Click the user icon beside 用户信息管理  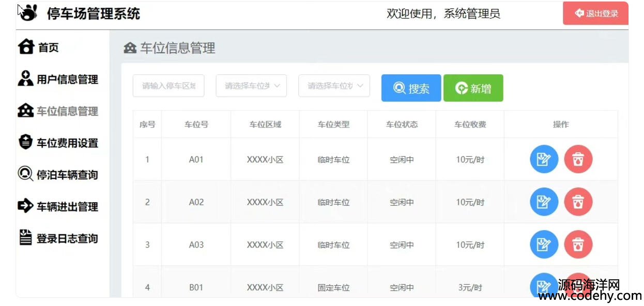click(x=25, y=79)
